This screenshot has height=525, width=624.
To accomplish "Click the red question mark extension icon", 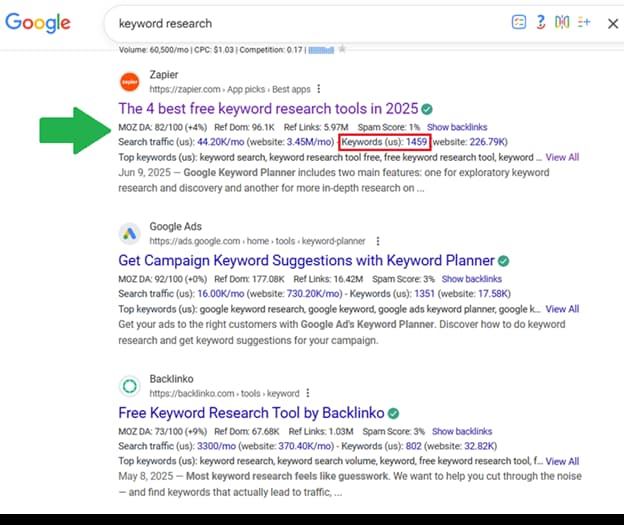I will [x=540, y=22].
